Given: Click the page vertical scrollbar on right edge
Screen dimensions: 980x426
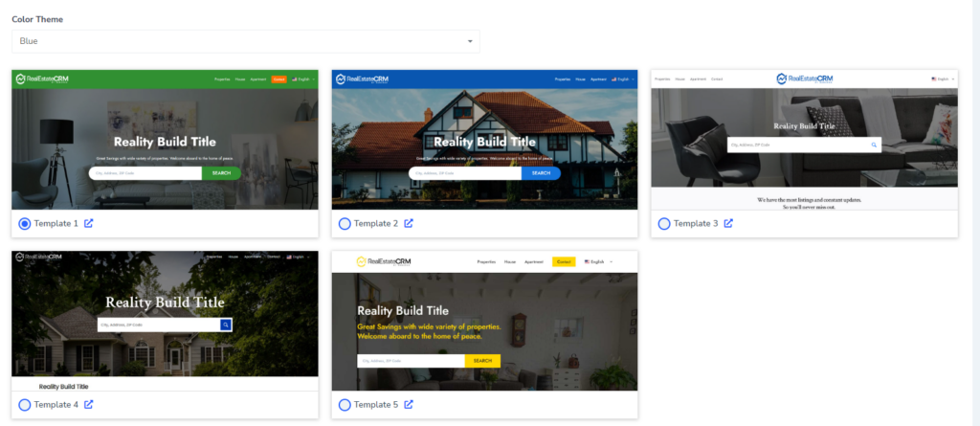Looking at the screenshot, I should pos(974,191).
